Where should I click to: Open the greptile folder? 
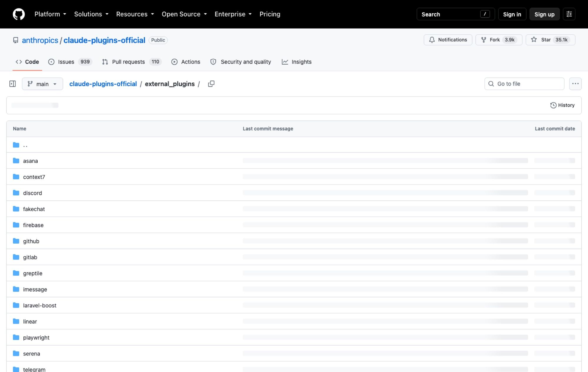click(33, 273)
